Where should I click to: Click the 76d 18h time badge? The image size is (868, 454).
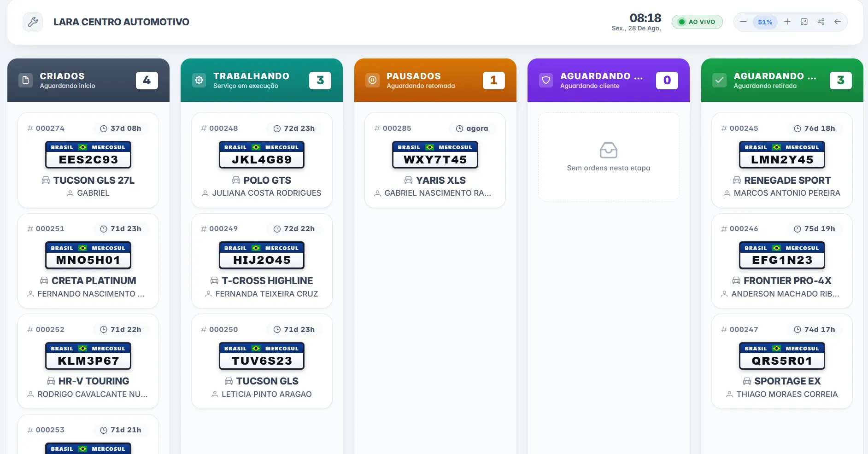pyautogui.click(x=815, y=128)
